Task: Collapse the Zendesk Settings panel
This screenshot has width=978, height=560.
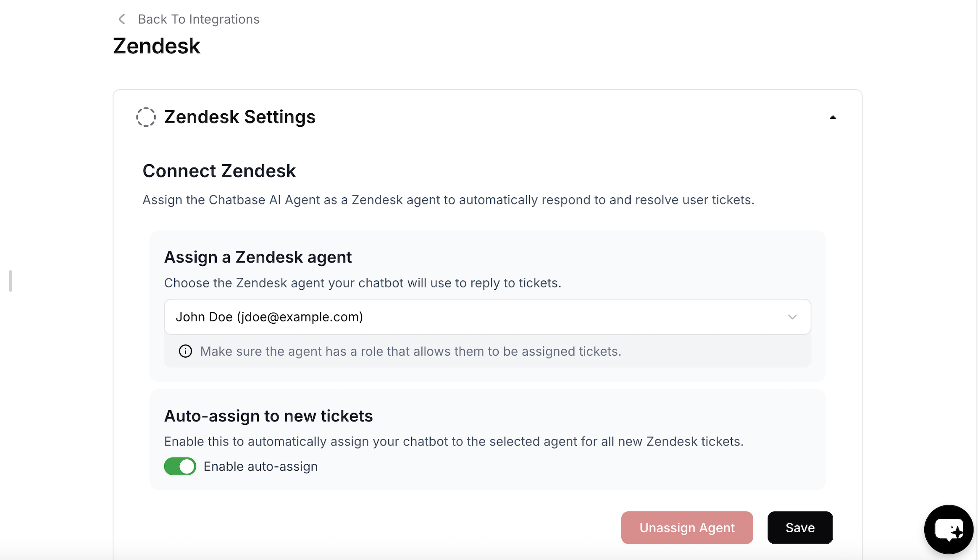Action: pos(833,117)
